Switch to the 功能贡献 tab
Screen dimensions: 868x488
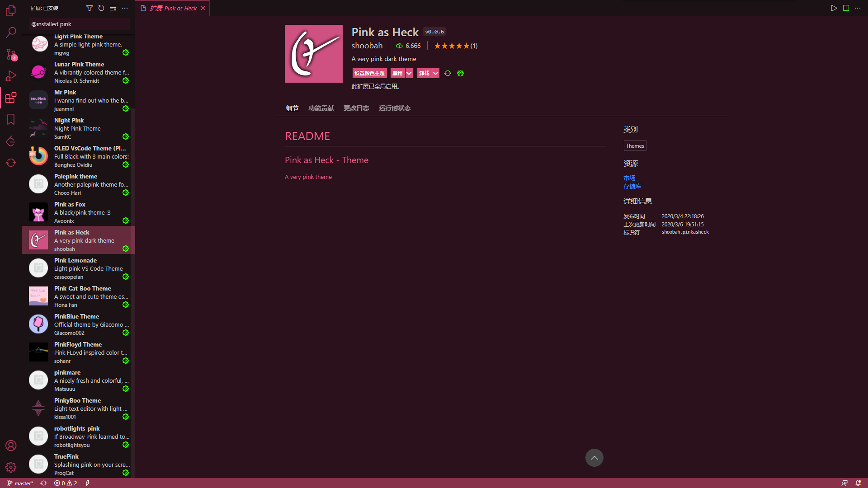[321, 108]
